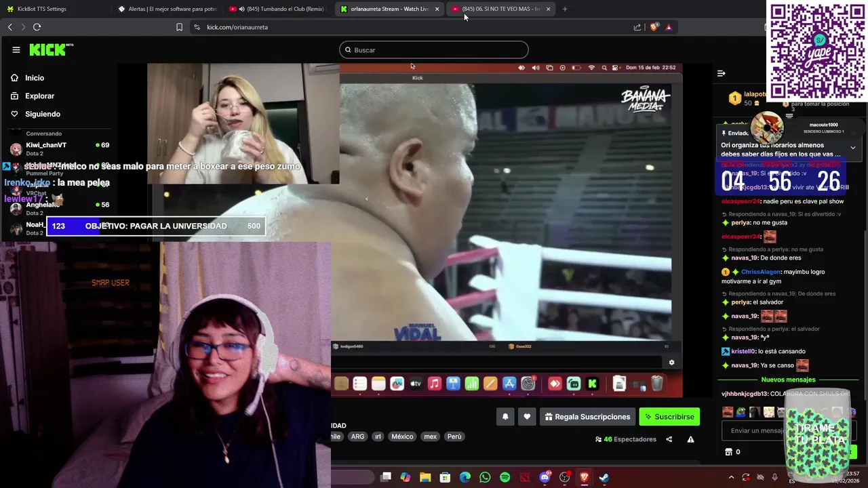
Task: Focus the Buscar search field
Action: (434, 49)
